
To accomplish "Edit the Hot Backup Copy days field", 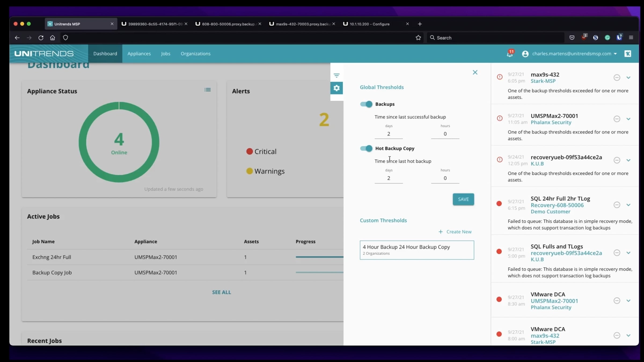I will coord(389,178).
